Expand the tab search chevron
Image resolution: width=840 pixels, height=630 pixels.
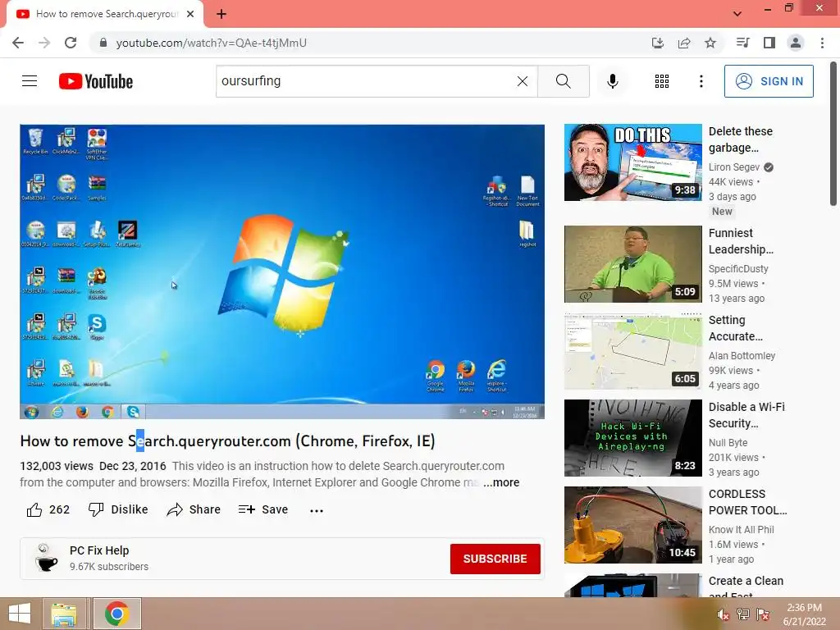click(x=737, y=14)
